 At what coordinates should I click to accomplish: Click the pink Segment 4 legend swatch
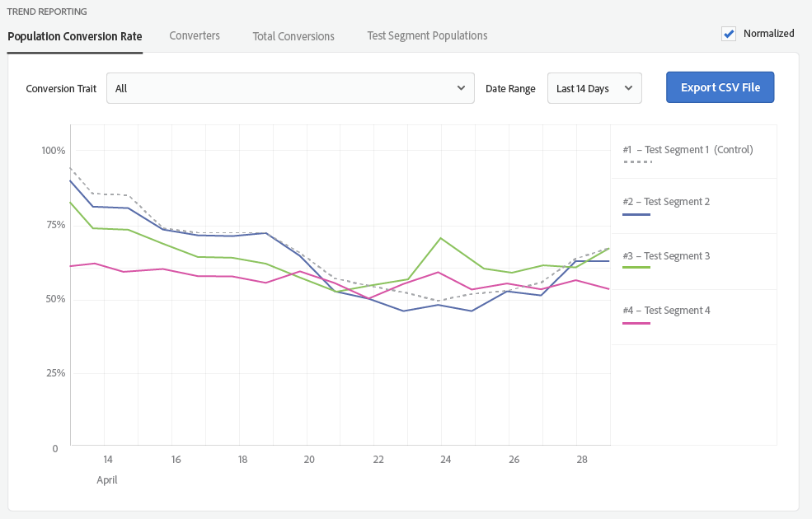click(x=637, y=323)
